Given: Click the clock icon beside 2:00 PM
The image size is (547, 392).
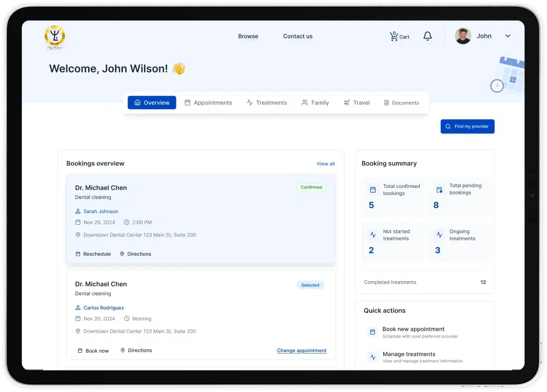Looking at the screenshot, I should 126,222.
